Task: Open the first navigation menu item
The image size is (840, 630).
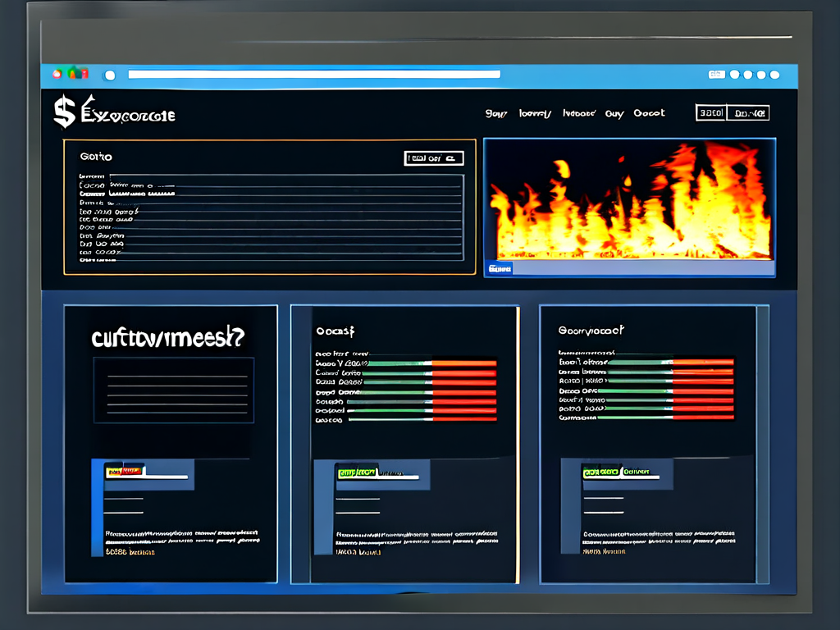Action: (x=496, y=114)
